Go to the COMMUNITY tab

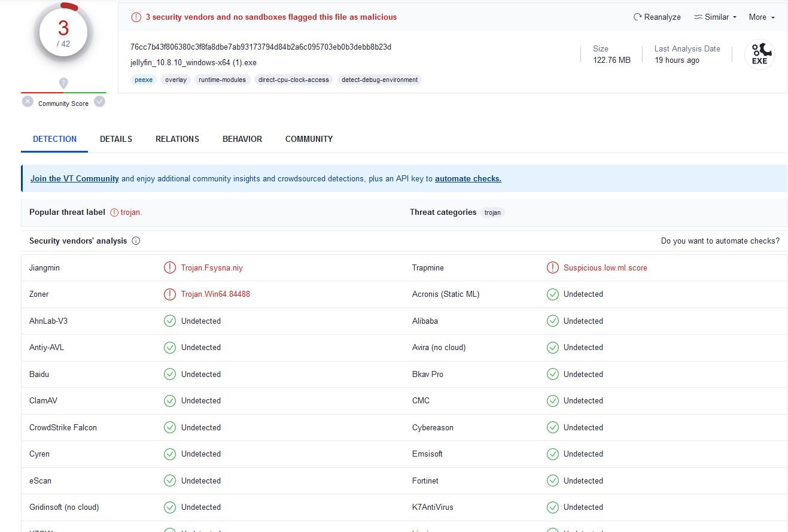[x=309, y=139]
